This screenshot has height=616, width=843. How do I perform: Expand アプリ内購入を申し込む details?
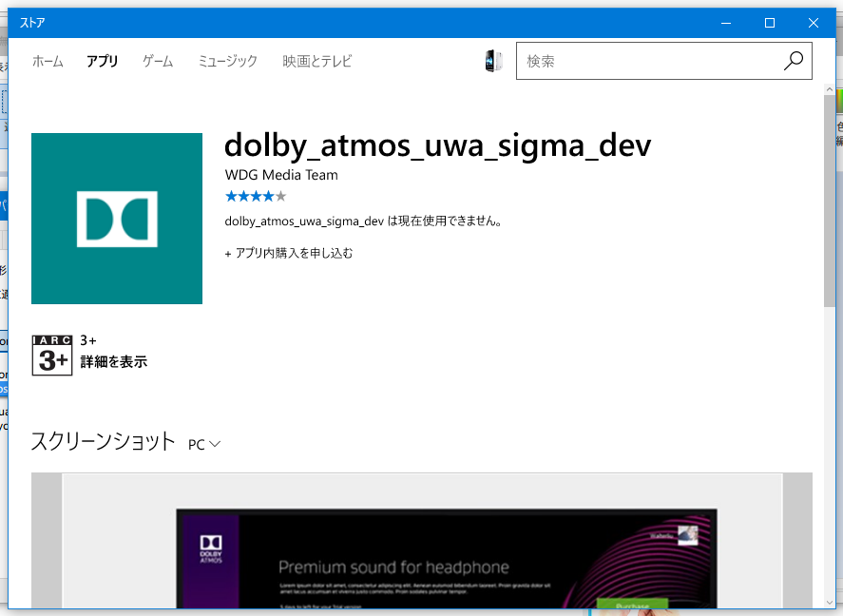tap(289, 253)
